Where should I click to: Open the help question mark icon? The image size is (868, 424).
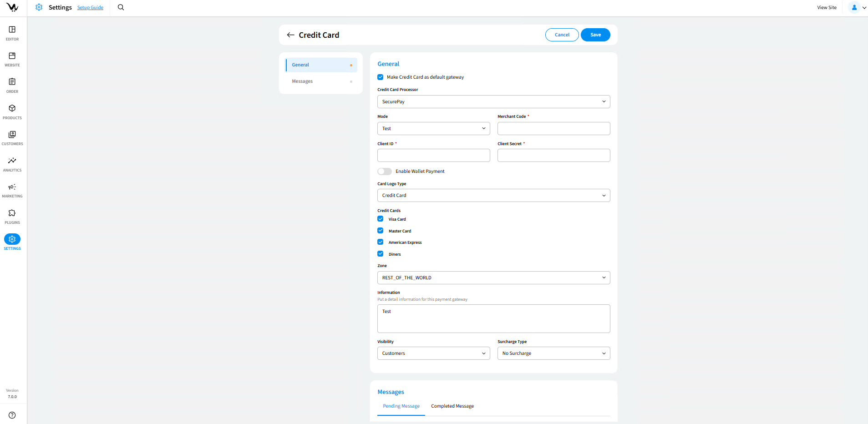pos(12,415)
